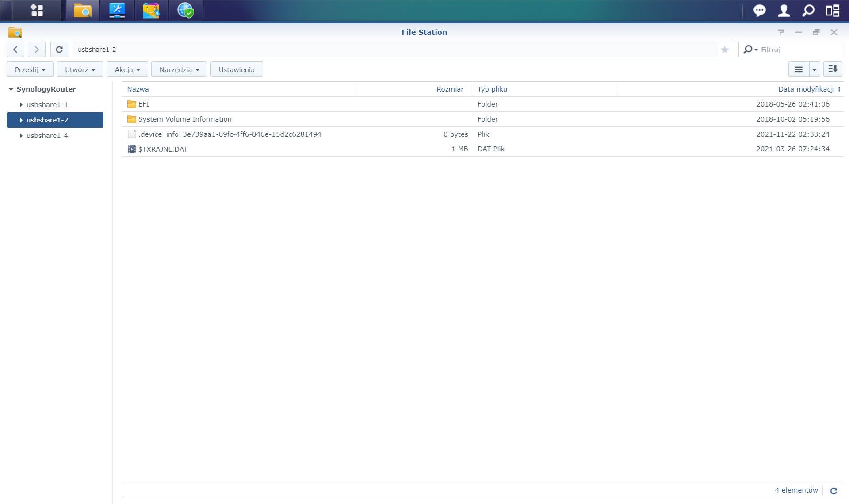849x504 pixels.
Task: Open the Safe Access globe shield icon
Action: [x=185, y=10]
